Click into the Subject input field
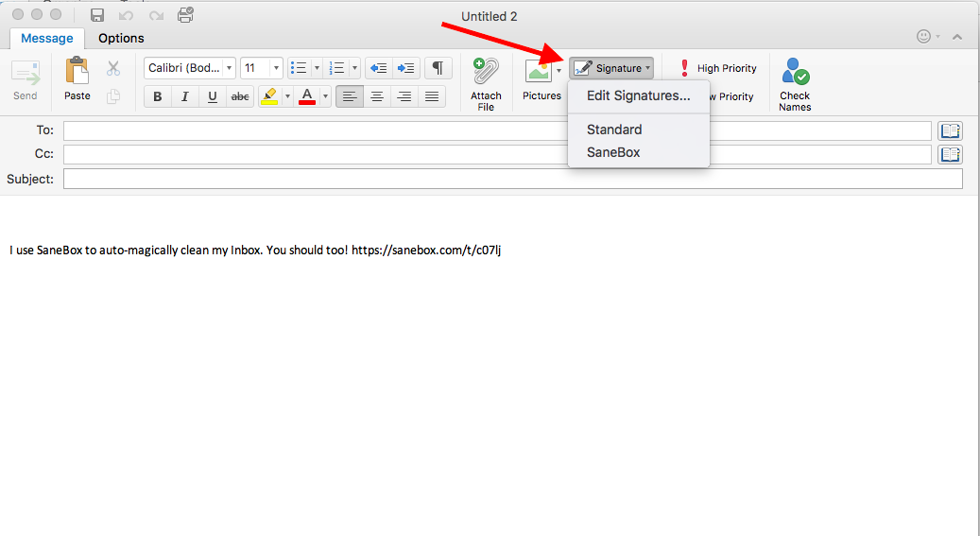 tap(512, 179)
